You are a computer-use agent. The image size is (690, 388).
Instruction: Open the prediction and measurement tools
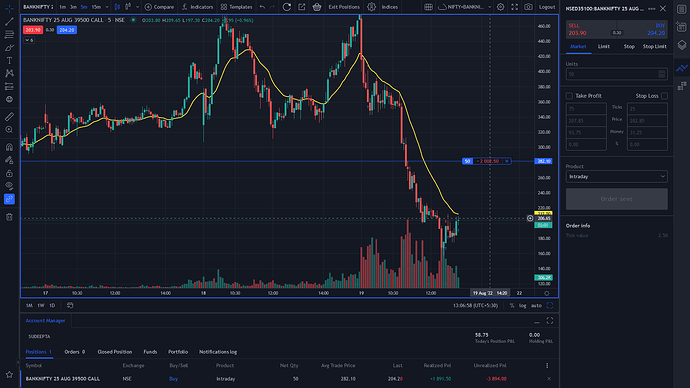tap(9, 87)
